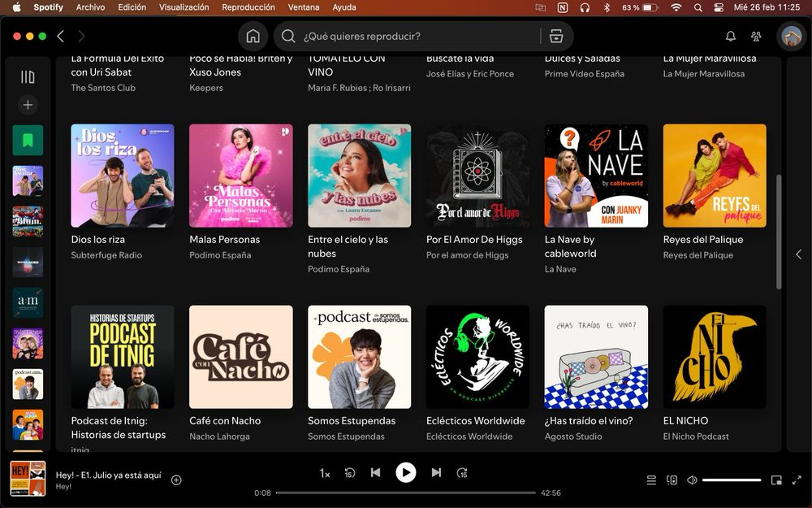812x508 pixels.
Task: Open the Visualización menu
Action: 184,7
